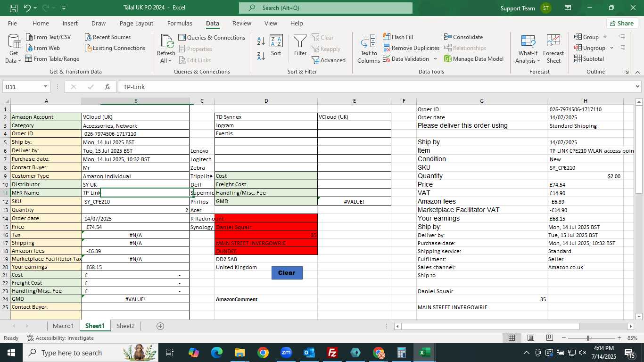This screenshot has height=362, width=644.
Task: Click the Save icon in title bar
Action: coord(14,8)
